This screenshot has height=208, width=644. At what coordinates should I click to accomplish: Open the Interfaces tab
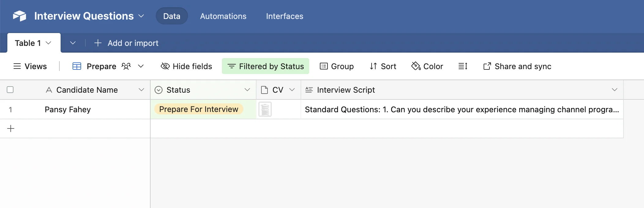coord(284,16)
